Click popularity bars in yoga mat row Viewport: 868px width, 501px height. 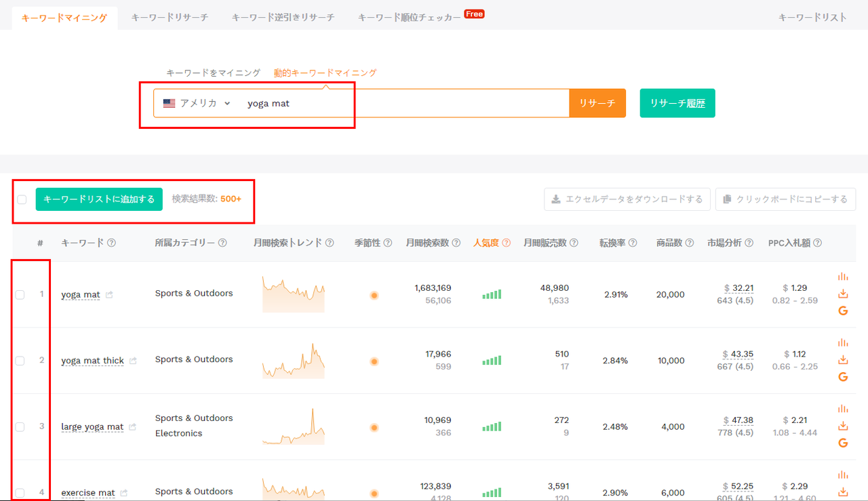[492, 294]
